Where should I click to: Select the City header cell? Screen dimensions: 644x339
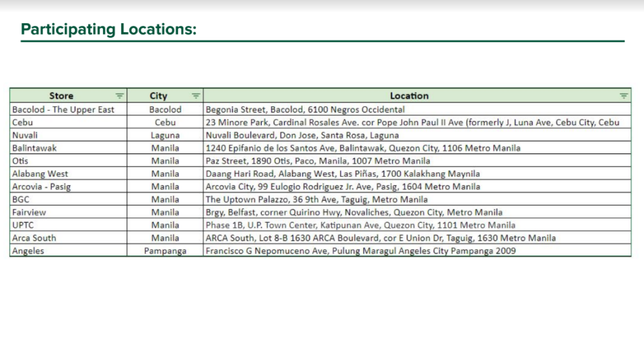click(x=165, y=96)
